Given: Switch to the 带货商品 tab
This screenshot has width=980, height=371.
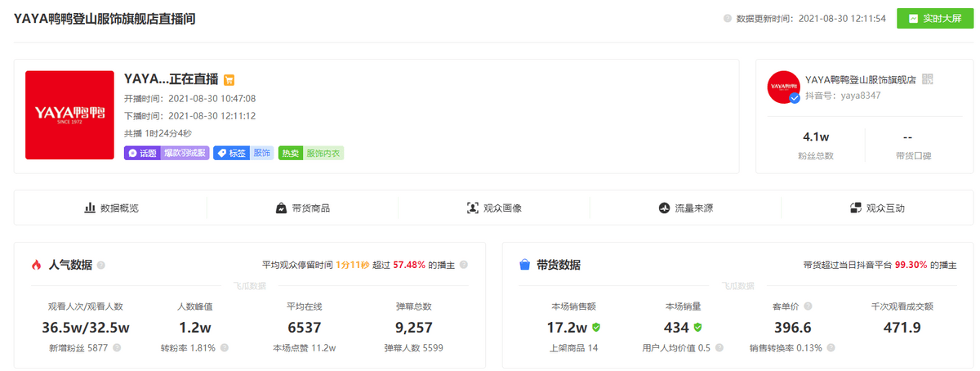Looking at the screenshot, I should tap(303, 208).
